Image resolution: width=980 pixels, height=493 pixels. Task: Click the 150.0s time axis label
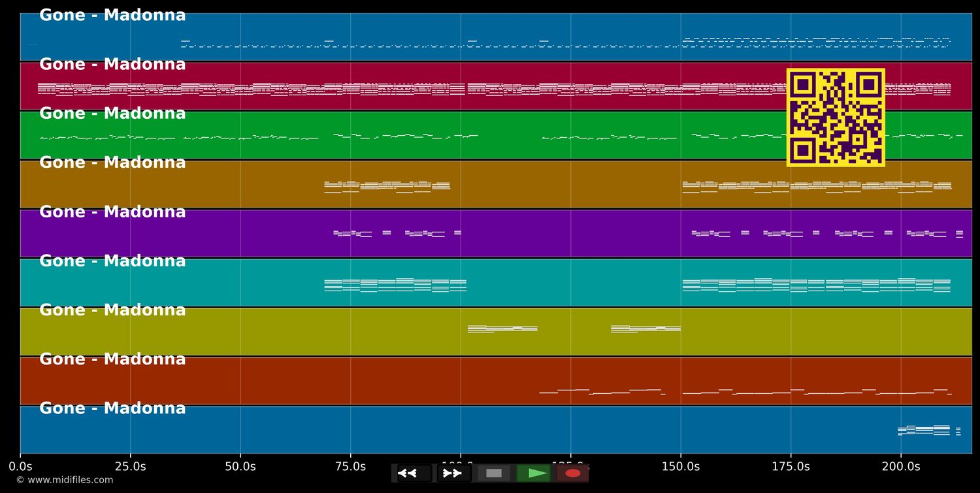coord(681,467)
